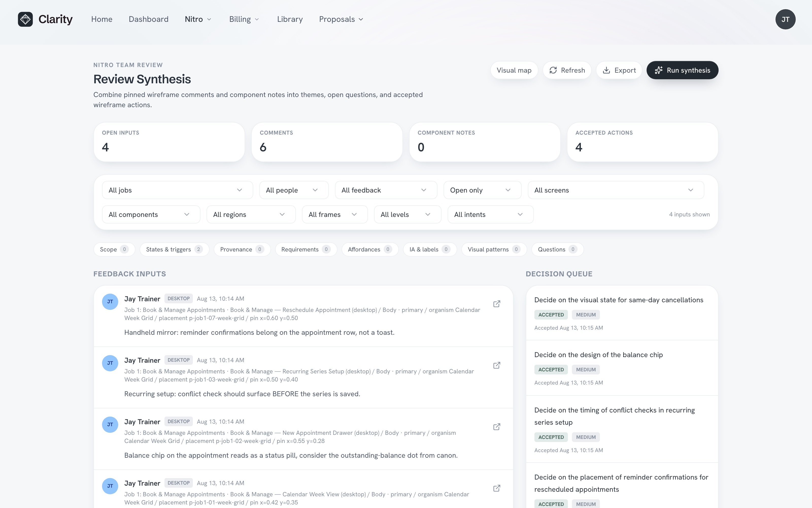Image resolution: width=812 pixels, height=508 pixels.
Task: Open the All jobs dropdown
Action: (x=178, y=190)
